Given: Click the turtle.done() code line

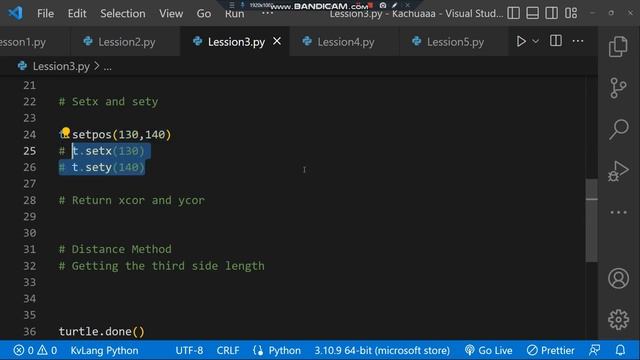Looking at the screenshot, I should click(x=102, y=331).
